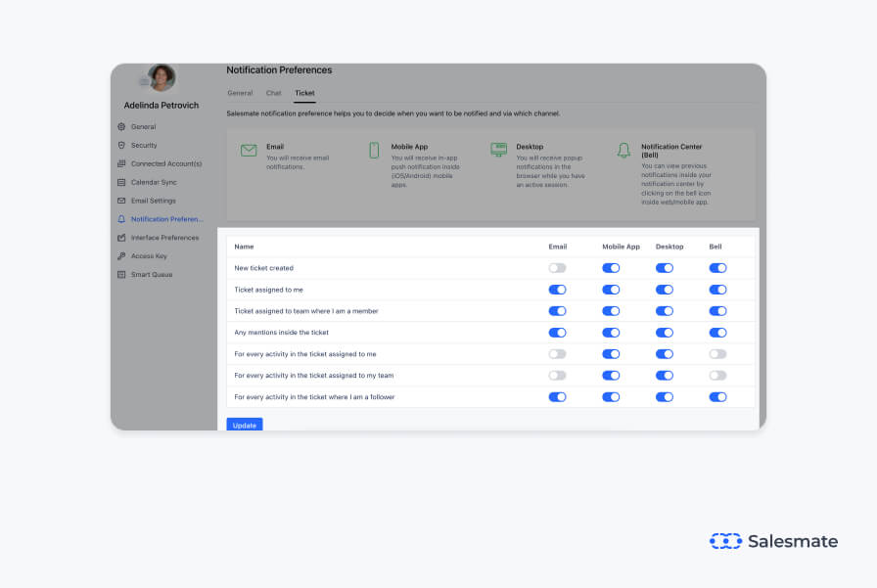
Task: Click the Interface Preferences icon
Action: 121,238
